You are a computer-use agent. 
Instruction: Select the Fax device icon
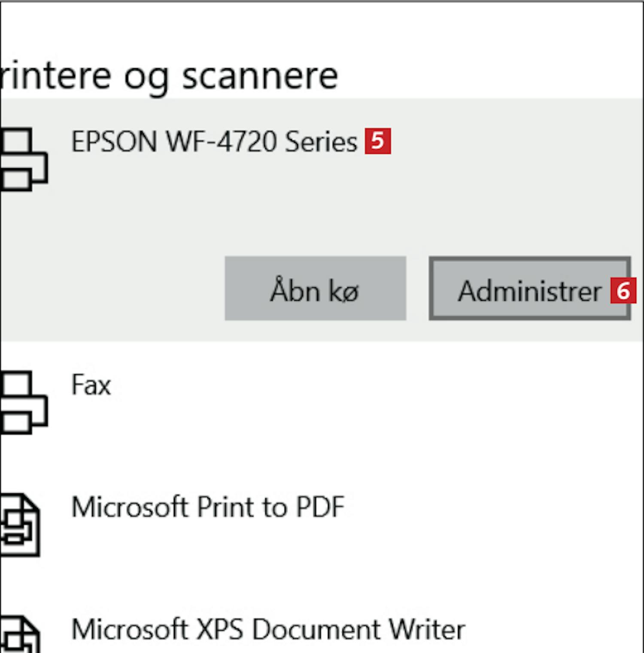(x=24, y=402)
